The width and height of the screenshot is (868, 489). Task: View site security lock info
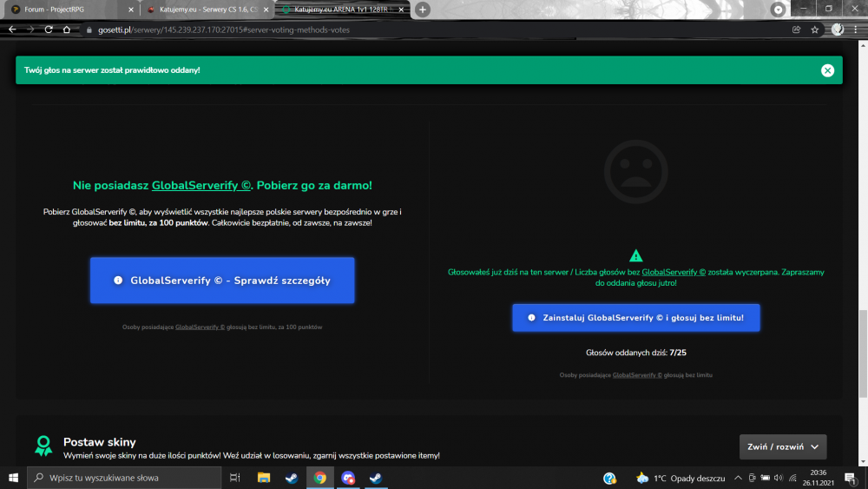(89, 30)
